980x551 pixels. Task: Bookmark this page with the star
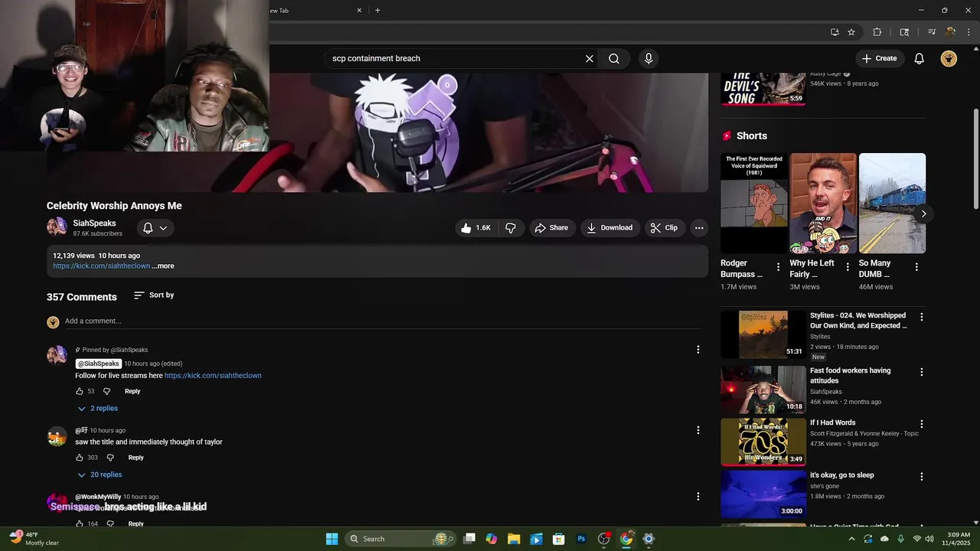coord(851,32)
